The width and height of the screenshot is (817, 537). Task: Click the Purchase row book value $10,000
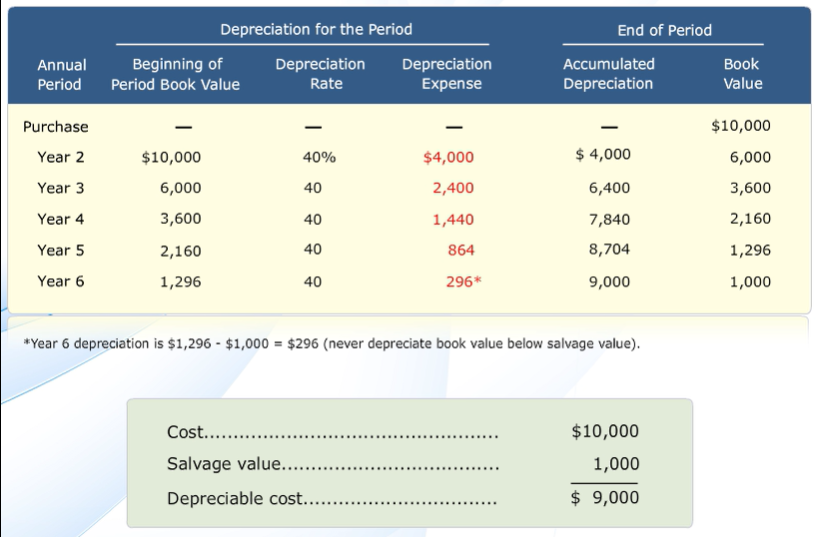click(741, 127)
